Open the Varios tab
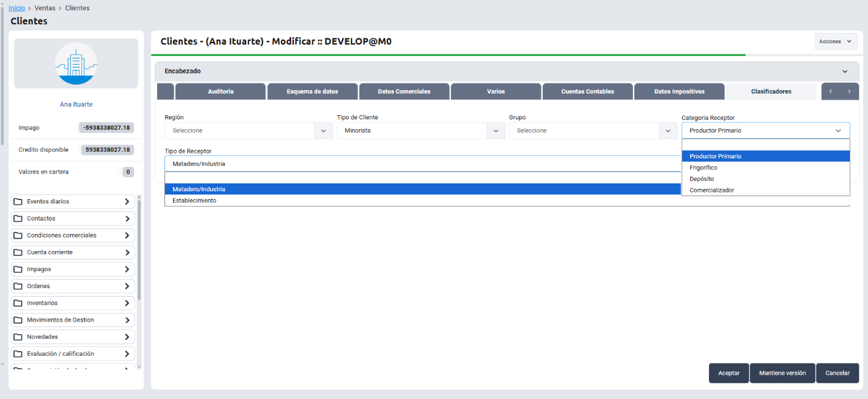Viewport: 868px width, 399px height. click(x=496, y=91)
